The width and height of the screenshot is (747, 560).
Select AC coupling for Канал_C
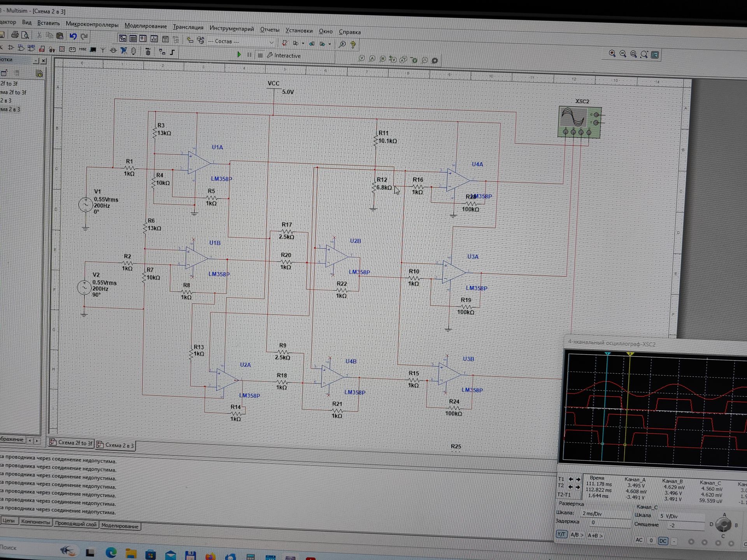(639, 540)
